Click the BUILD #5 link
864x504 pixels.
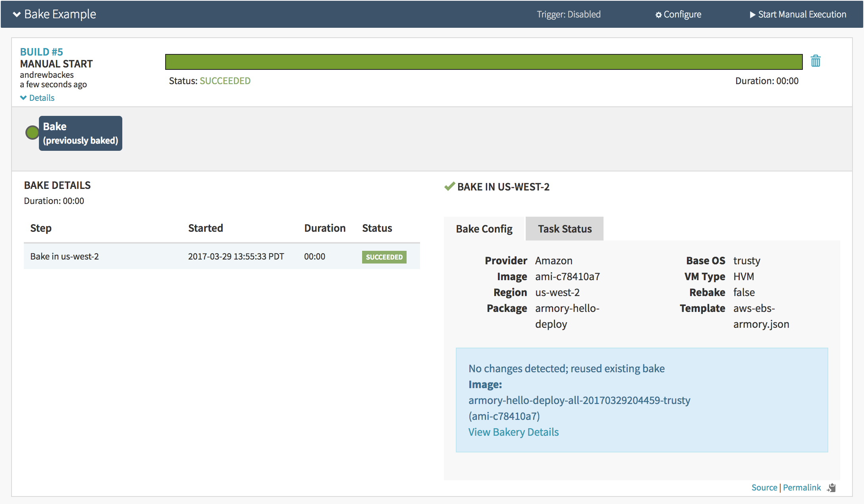pyautogui.click(x=41, y=52)
